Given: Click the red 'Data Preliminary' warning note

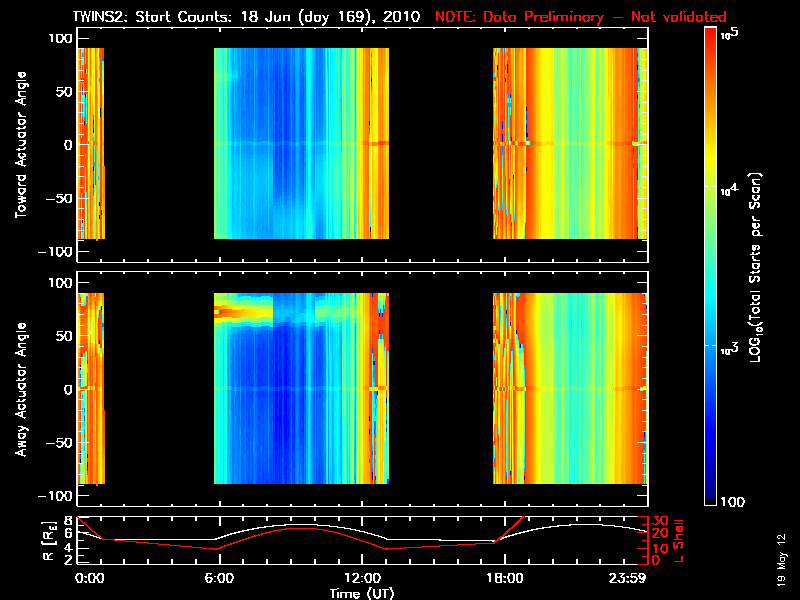Looking at the screenshot, I should pos(581,17).
